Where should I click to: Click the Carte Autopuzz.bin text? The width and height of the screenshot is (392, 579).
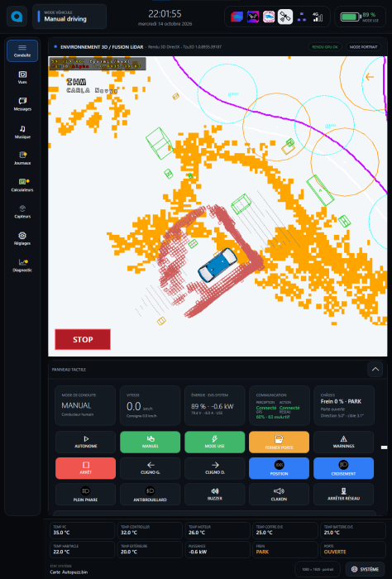69,572
